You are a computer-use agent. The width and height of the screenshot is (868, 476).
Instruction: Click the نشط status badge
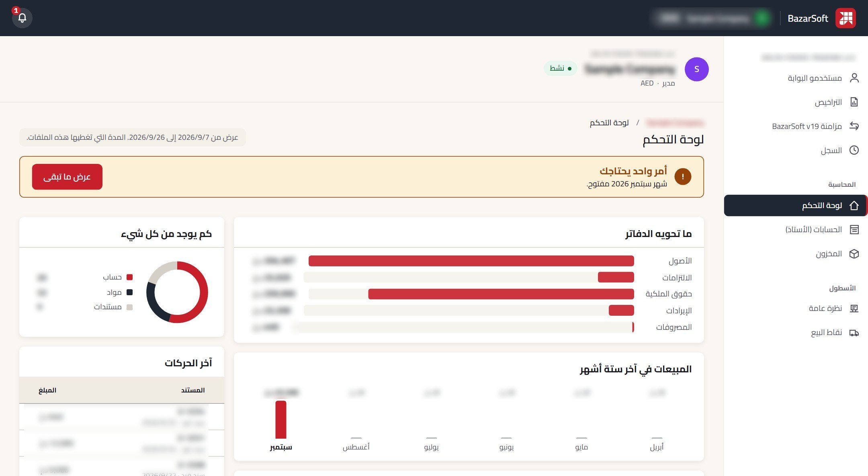(x=561, y=68)
